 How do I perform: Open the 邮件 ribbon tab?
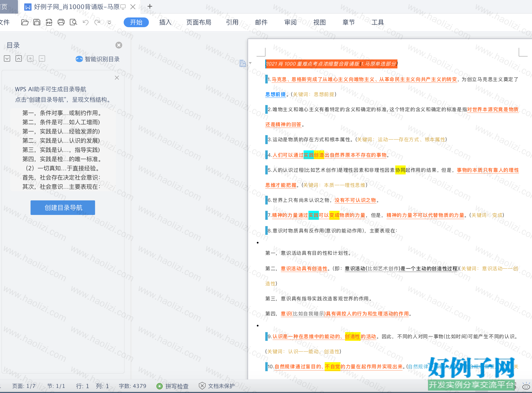click(x=261, y=22)
